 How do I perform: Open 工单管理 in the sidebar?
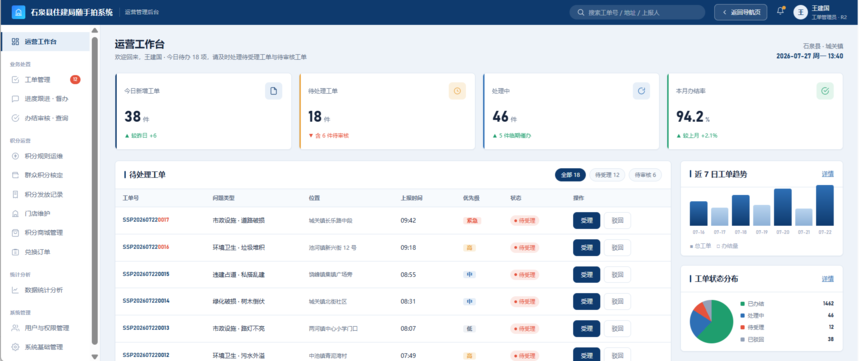[45, 80]
